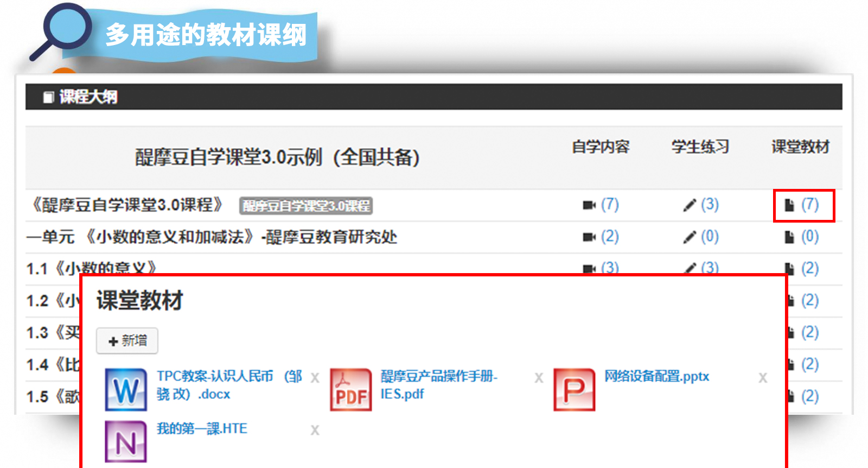
Task: Open 醍摩豆产品操作手册-IES.pdf link
Action: 438,384
